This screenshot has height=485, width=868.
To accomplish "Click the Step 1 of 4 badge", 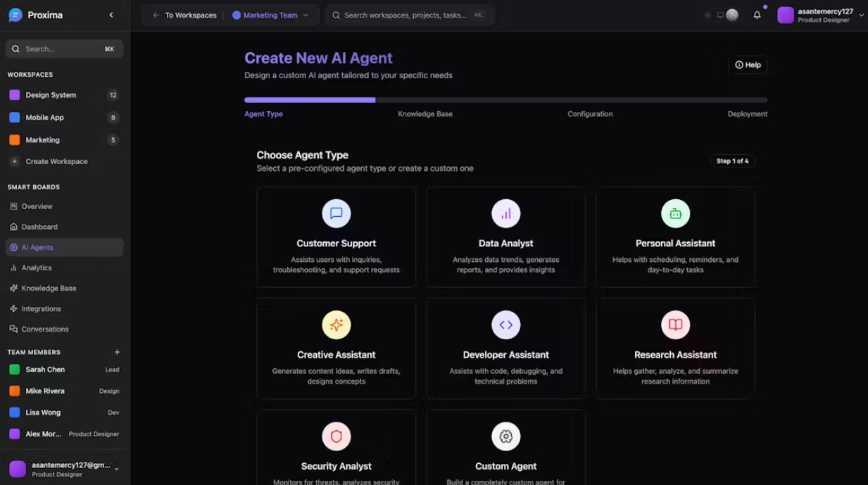I will pyautogui.click(x=732, y=161).
